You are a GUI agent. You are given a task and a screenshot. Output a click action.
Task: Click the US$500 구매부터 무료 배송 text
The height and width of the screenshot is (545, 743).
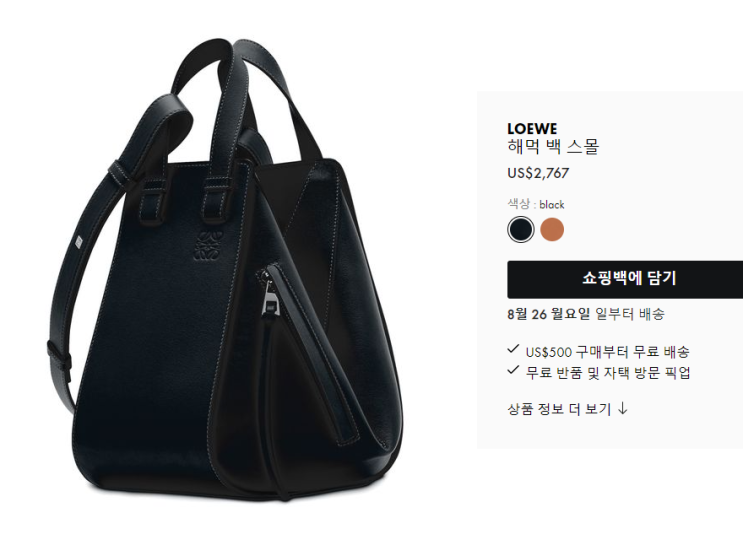pos(607,352)
